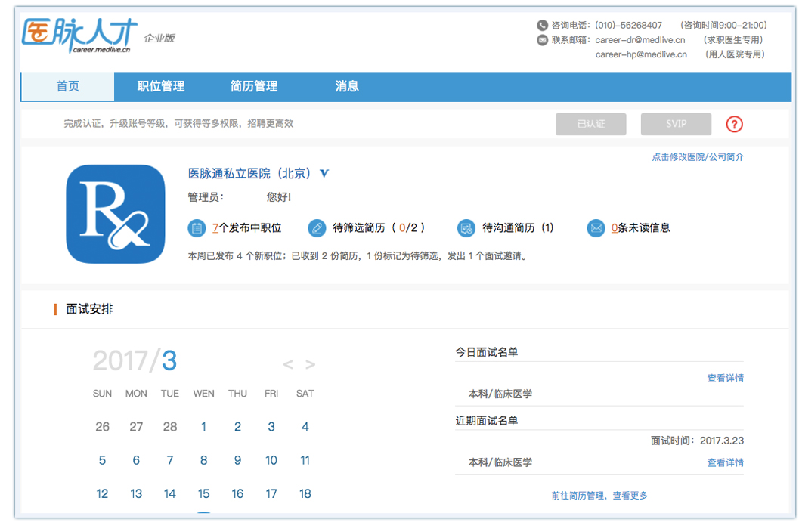Open the 职位管理 tab
Viewport: 799px width, 532px height.
tap(161, 87)
